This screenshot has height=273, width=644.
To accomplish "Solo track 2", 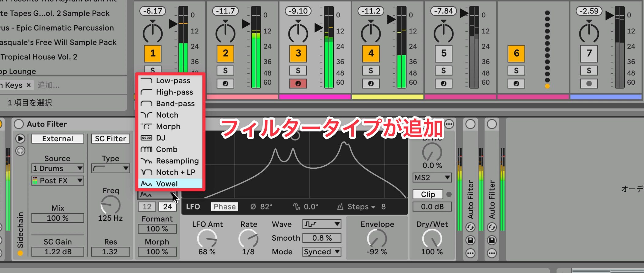I will 225,71.
